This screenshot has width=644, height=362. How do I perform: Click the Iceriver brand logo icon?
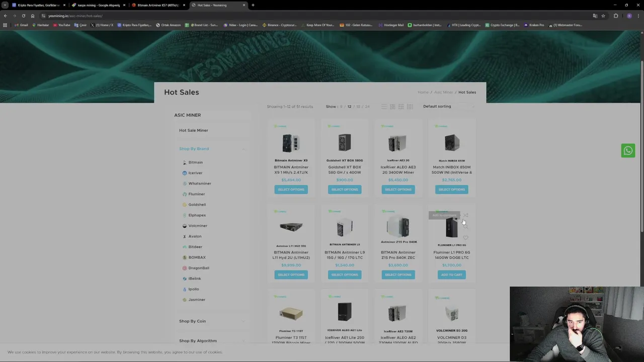click(x=185, y=173)
